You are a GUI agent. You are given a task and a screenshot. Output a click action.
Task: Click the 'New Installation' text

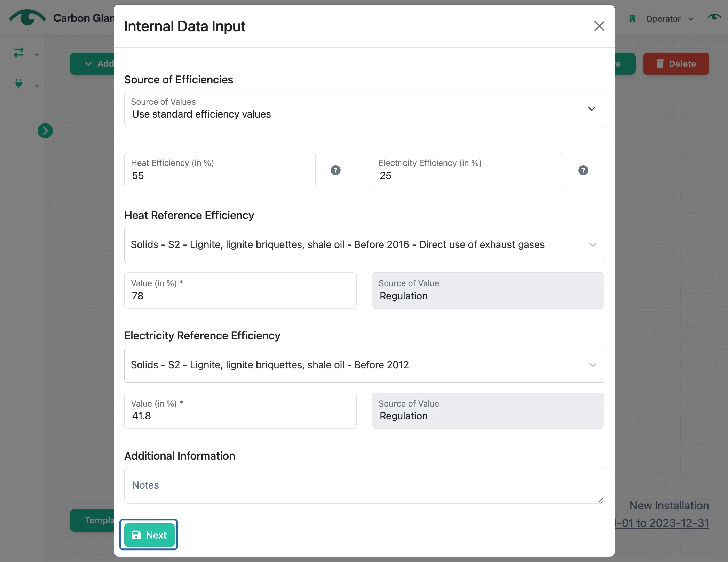pyautogui.click(x=669, y=505)
